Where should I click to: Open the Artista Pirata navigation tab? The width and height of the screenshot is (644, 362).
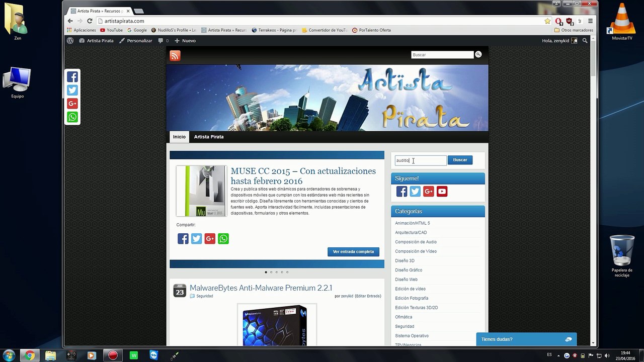(209, 137)
